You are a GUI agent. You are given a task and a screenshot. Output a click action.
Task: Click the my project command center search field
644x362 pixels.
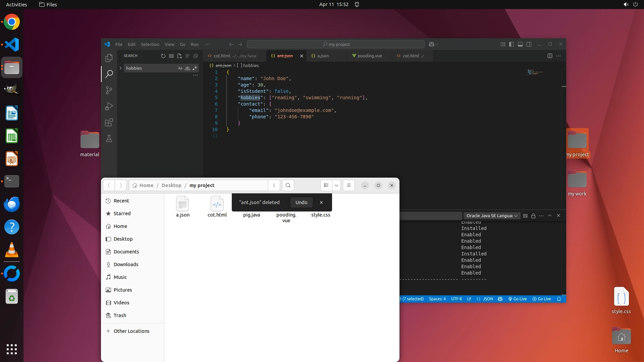pyautogui.click(x=336, y=44)
